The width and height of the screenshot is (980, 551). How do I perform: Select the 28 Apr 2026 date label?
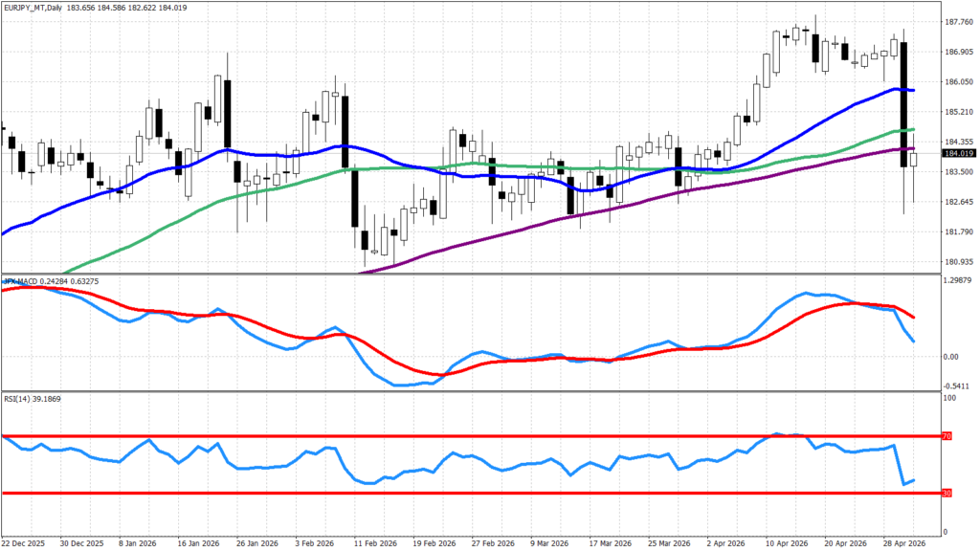904,543
